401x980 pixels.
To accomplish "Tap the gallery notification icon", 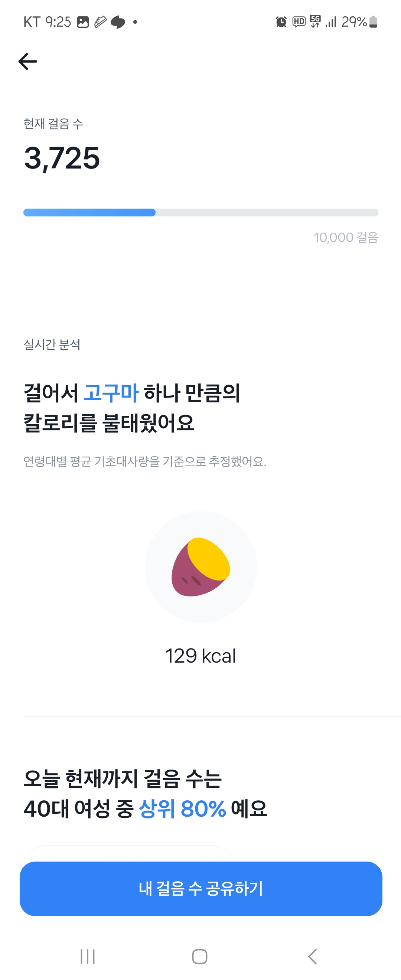I will tap(83, 22).
